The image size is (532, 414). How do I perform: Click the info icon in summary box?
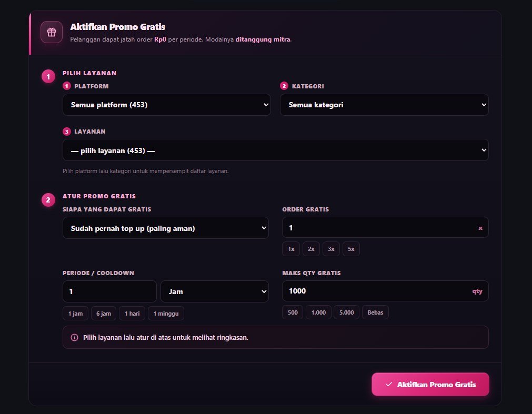click(x=74, y=337)
